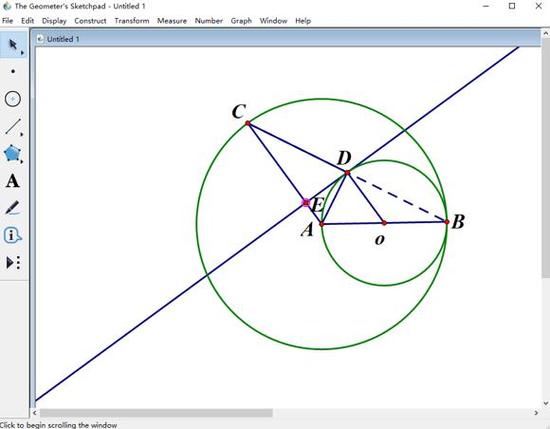Screen dimensions: 550x429
Task: Select the Straightedge segment tool
Action: tap(13, 126)
